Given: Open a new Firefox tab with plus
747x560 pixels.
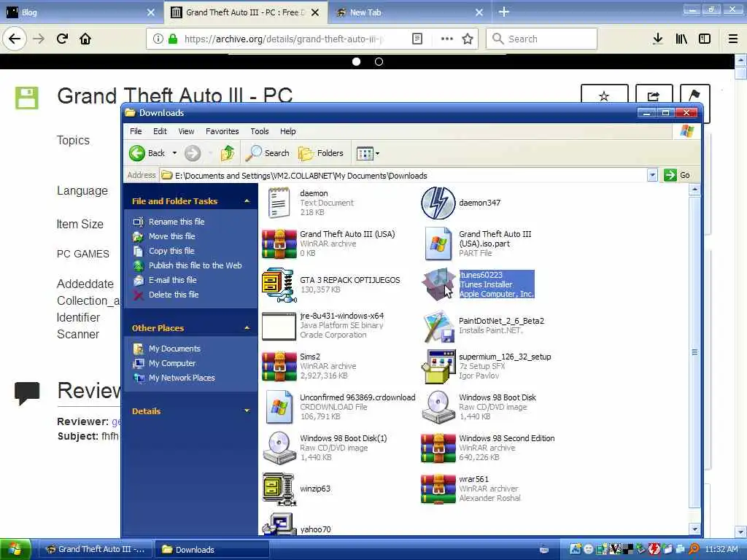Looking at the screenshot, I should tap(504, 12).
